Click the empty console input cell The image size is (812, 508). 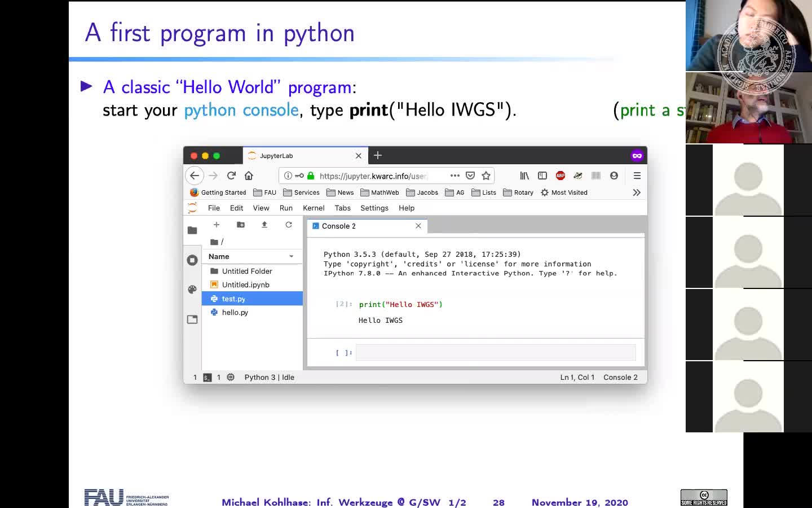[495, 352]
